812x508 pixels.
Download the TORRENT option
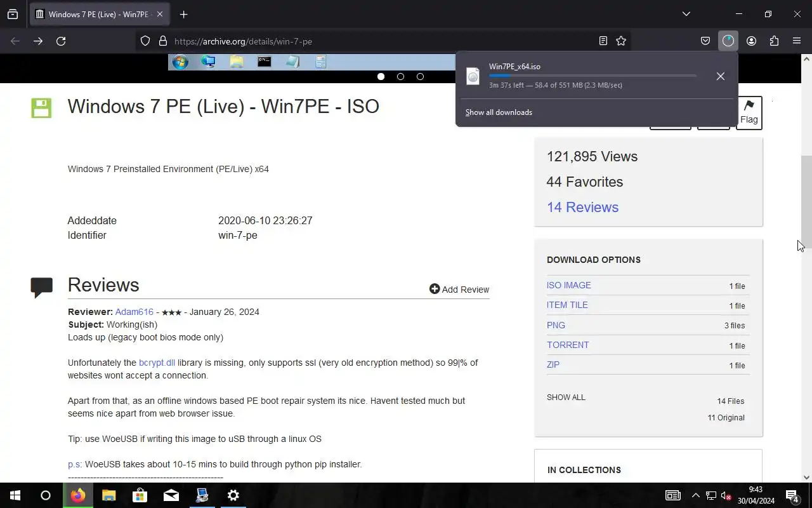pos(568,345)
